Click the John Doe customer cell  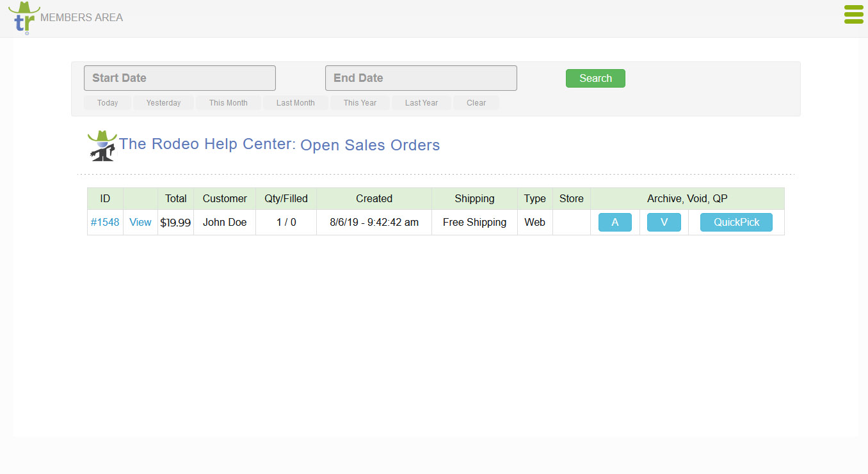coord(225,223)
